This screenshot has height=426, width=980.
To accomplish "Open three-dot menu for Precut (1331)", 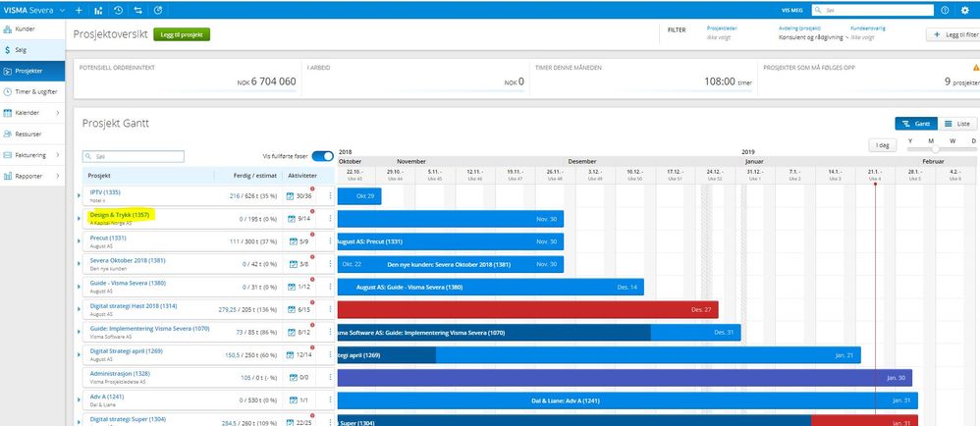I will (330, 241).
